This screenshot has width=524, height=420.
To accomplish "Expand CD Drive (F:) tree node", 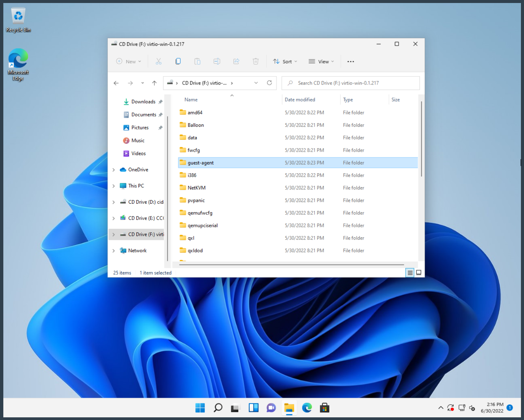I will (114, 235).
